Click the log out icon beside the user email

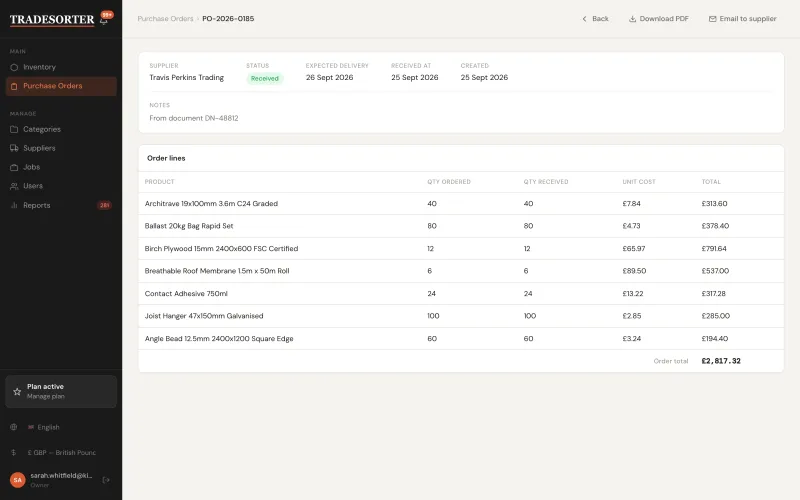point(106,480)
